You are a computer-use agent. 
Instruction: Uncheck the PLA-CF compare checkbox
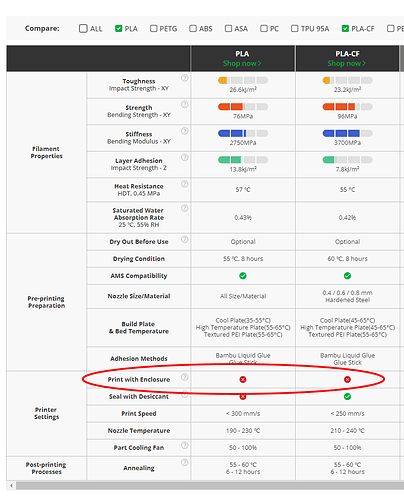(345, 28)
